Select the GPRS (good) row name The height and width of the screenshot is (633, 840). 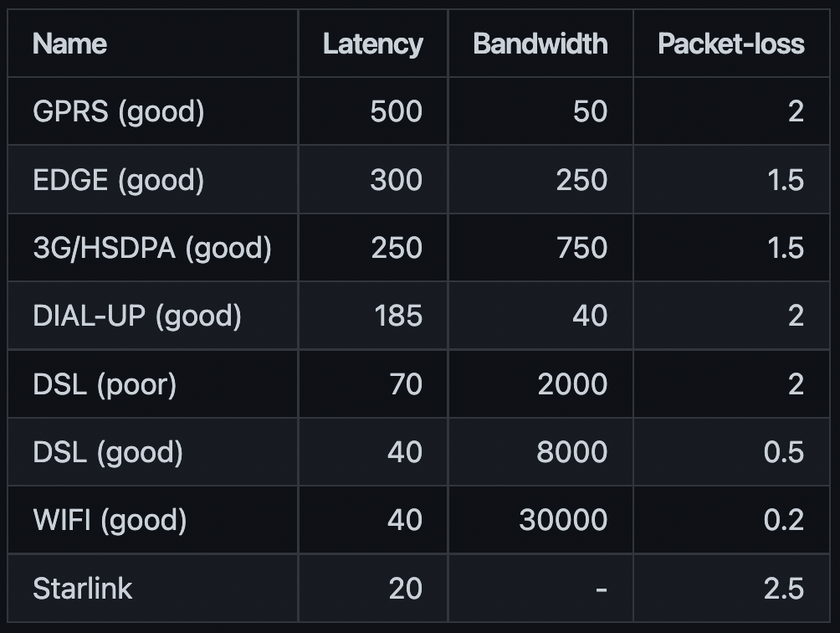pyautogui.click(x=119, y=111)
